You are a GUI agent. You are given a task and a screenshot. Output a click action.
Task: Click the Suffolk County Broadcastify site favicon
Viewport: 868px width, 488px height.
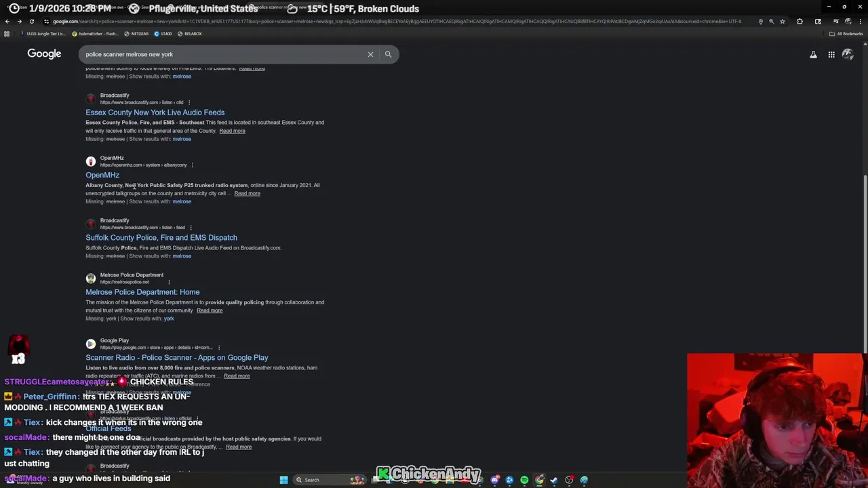(x=91, y=224)
